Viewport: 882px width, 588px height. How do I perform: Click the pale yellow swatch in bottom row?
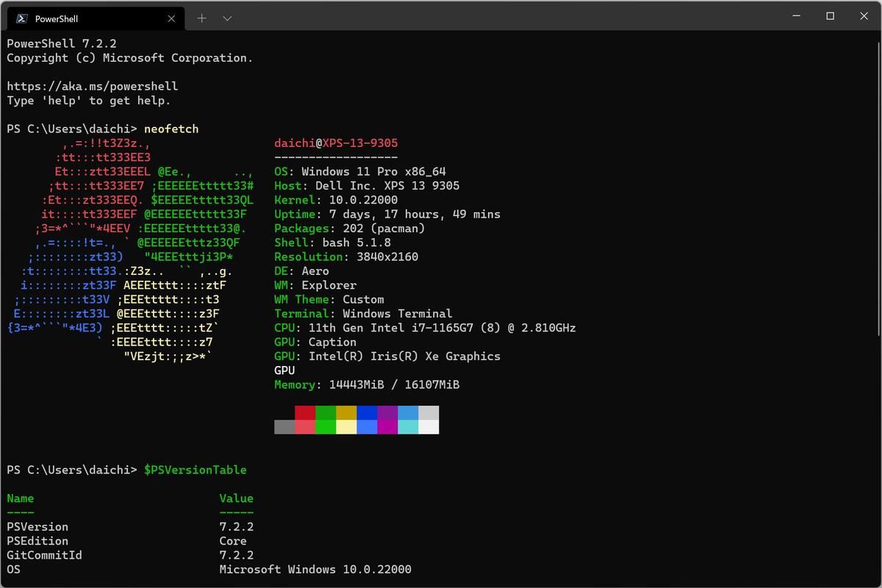click(x=346, y=427)
